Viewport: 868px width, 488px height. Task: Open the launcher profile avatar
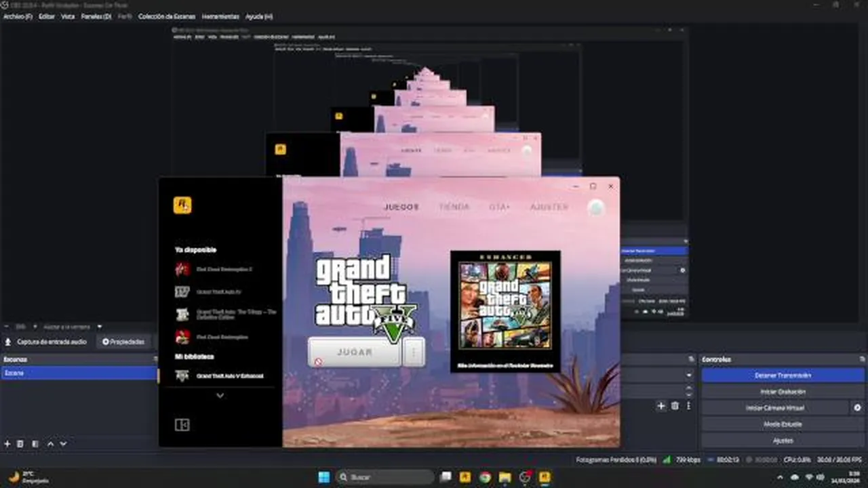pyautogui.click(x=596, y=207)
